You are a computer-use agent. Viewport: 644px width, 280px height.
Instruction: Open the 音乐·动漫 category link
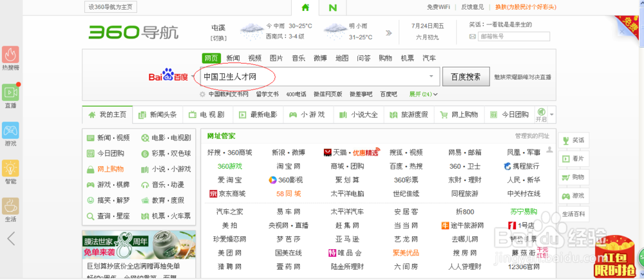163,185
